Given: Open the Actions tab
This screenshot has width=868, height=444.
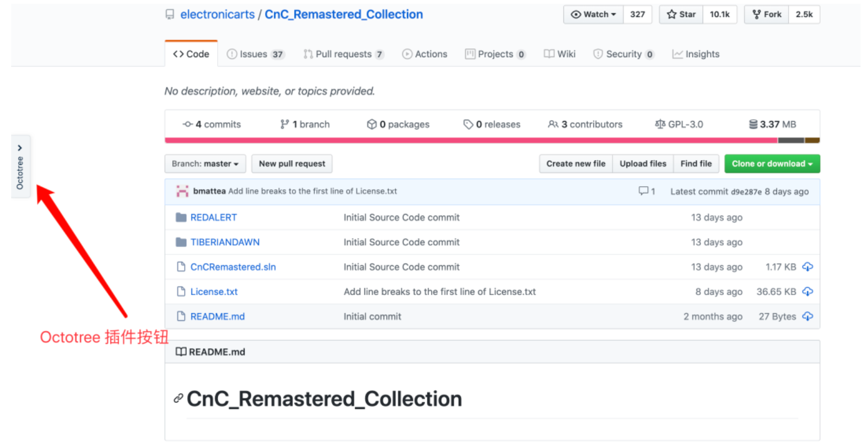Looking at the screenshot, I should (x=425, y=54).
